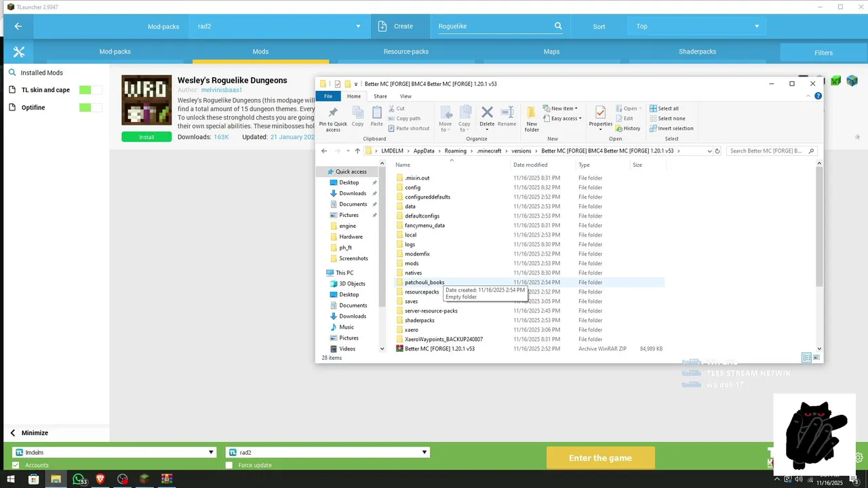Click Invert selection in the ribbon
Screen dimensions: 868x488
pyautogui.click(x=671, y=128)
